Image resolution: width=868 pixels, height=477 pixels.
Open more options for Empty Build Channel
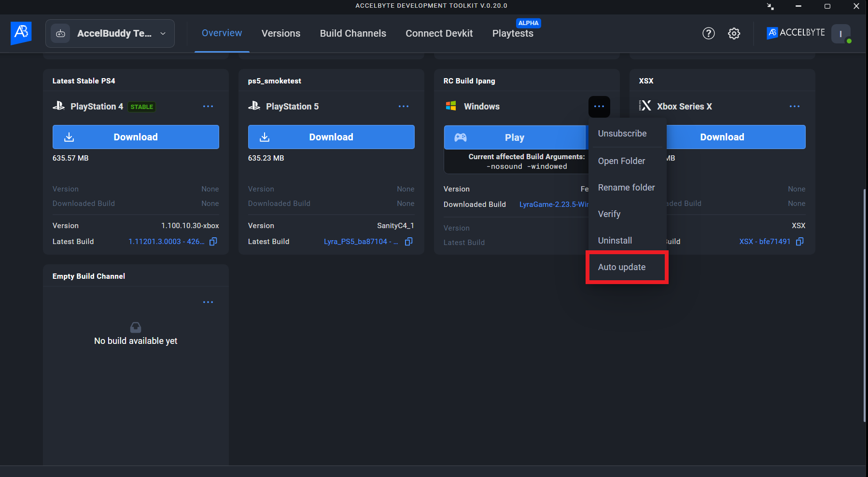(208, 302)
